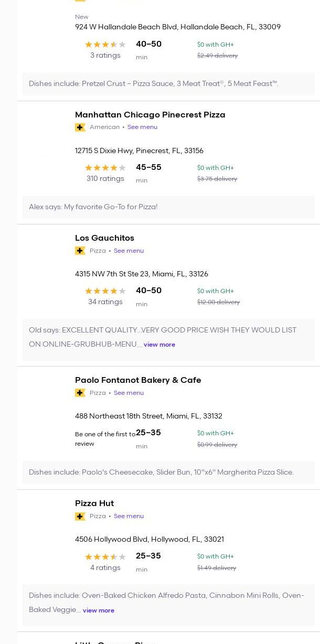Open See menu link for Los Gauchitos
The height and width of the screenshot is (644, 320).
(129, 251)
